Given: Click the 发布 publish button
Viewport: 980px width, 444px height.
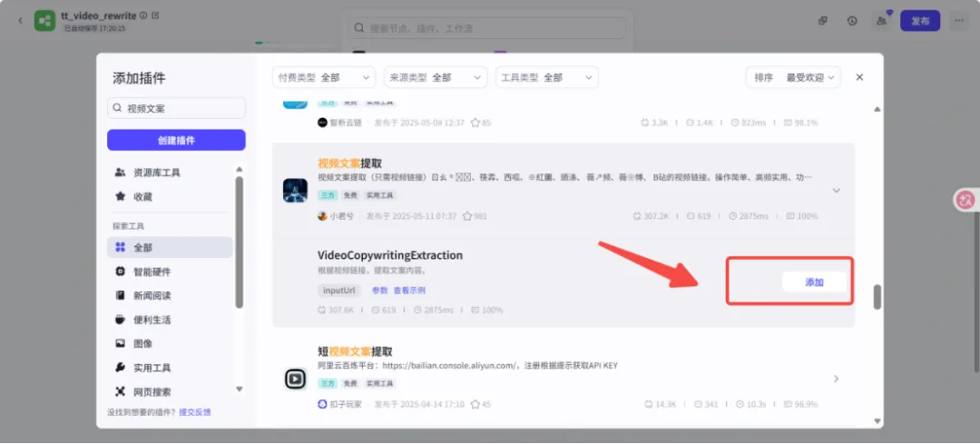Looking at the screenshot, I should (920, 21).
